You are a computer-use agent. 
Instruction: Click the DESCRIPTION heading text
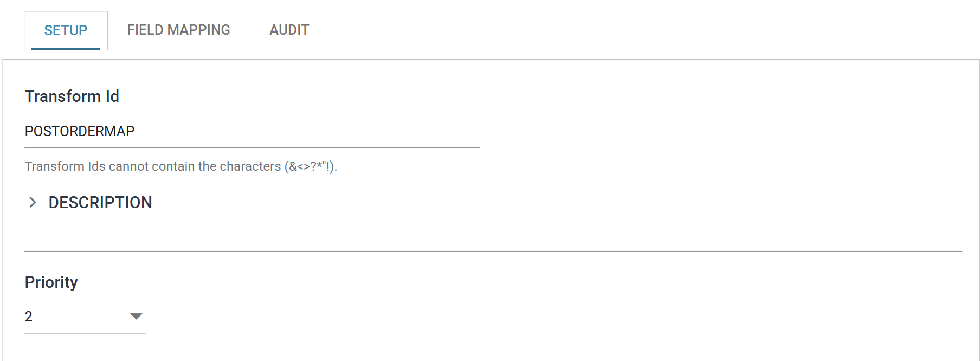click(100, 202)
